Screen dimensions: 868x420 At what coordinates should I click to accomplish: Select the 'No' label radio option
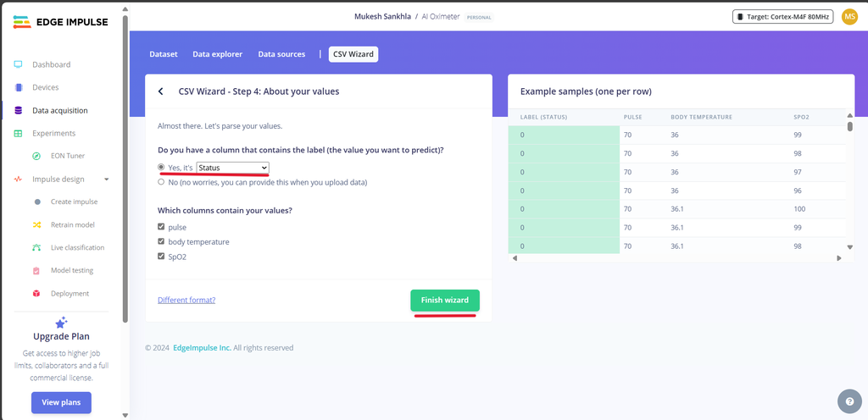click(x=161, y=182)
